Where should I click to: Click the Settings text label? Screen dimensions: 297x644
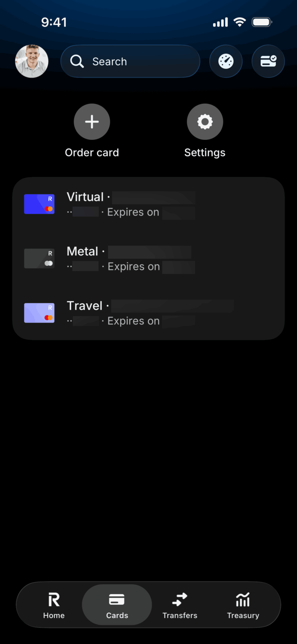coord(205,153)
